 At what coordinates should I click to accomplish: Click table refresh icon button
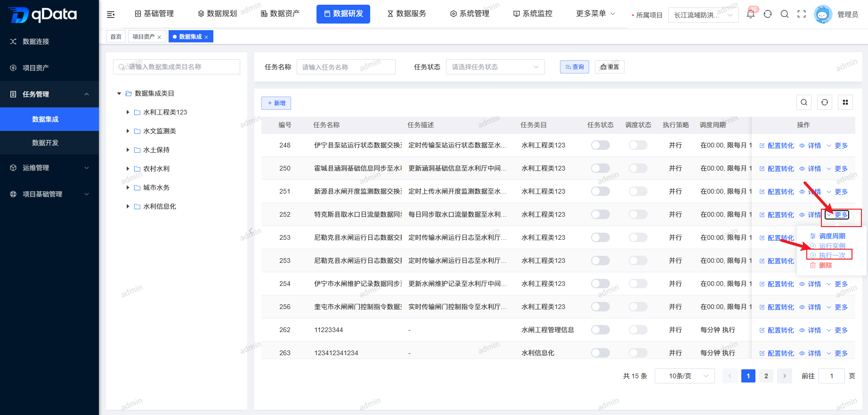click(x=825, y=102)
